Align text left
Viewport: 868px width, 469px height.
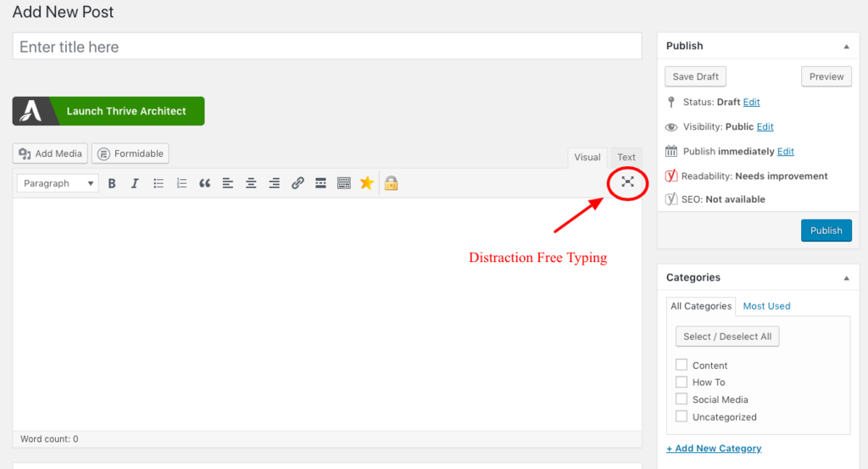[x=227, y=183]
